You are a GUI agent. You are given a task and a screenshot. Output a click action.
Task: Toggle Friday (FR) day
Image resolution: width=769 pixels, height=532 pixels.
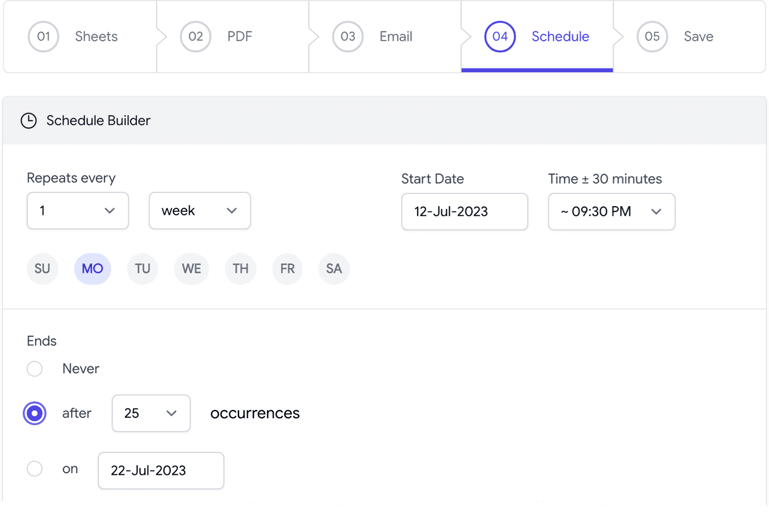[287, 269]
